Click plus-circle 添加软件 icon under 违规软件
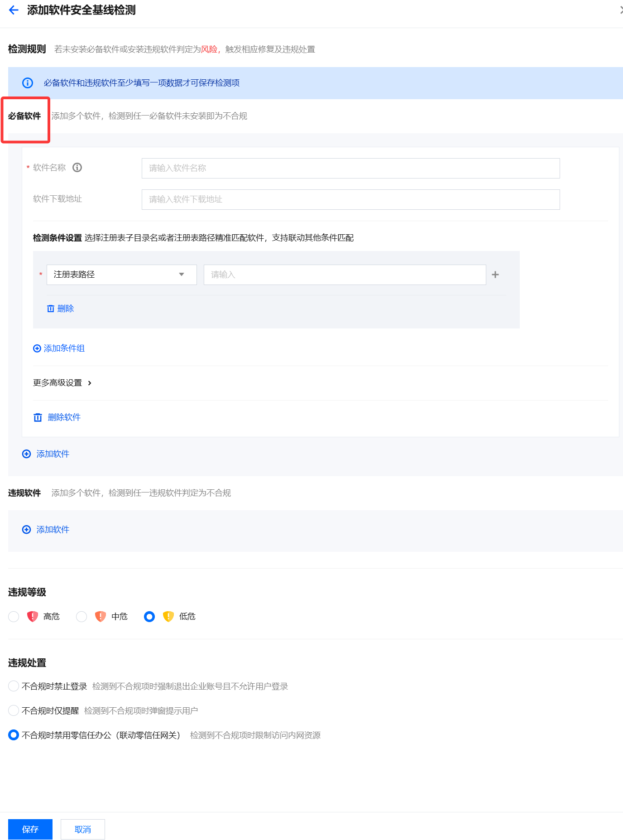Image resolution: width=623 pixels, height=840 pixels. coord(27,530)
